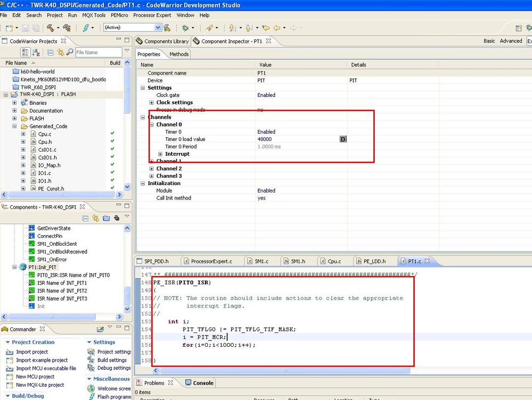This screenshot has height=400, width=532.
Task: Toggle Call Init method yes value
Action: [261, 198]
